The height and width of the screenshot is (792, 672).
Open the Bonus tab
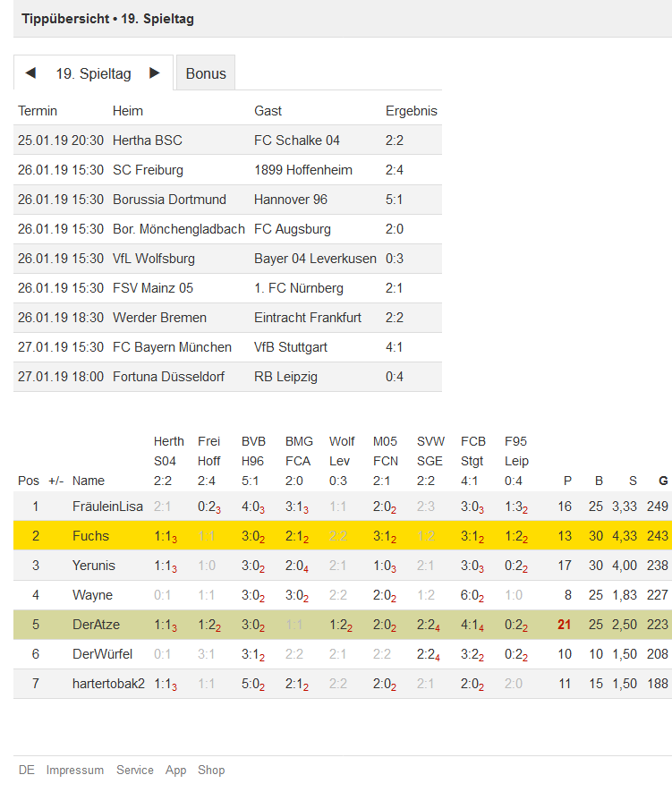[206, 73]
